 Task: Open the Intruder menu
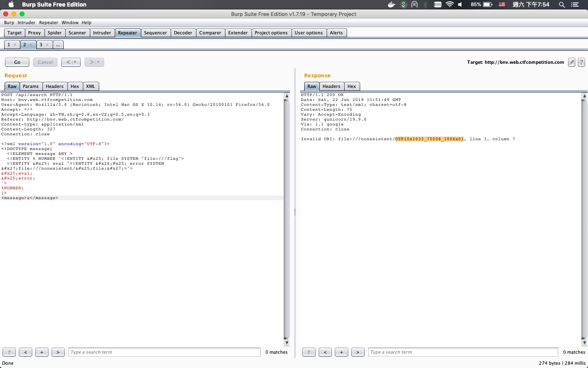pyautogui.click(x=27, y=22)
